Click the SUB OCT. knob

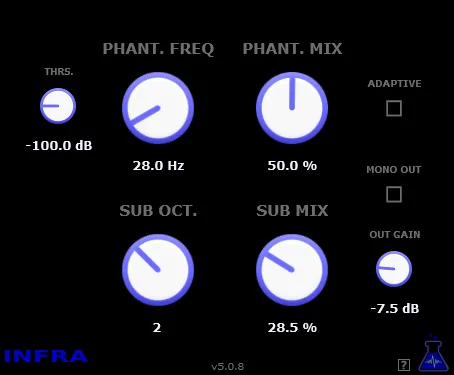[158, 270]
